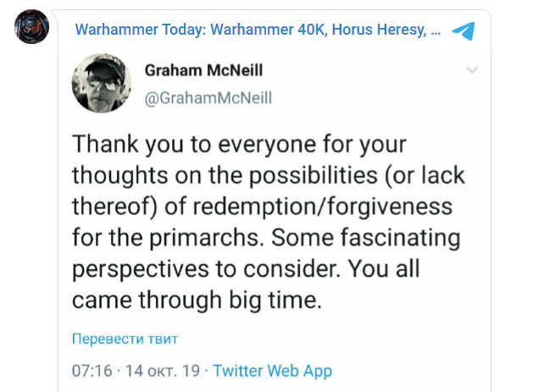Viewport: 533px width, 392px height.
Task: Expand the tweet options chevron
Action: pos(472,70)
